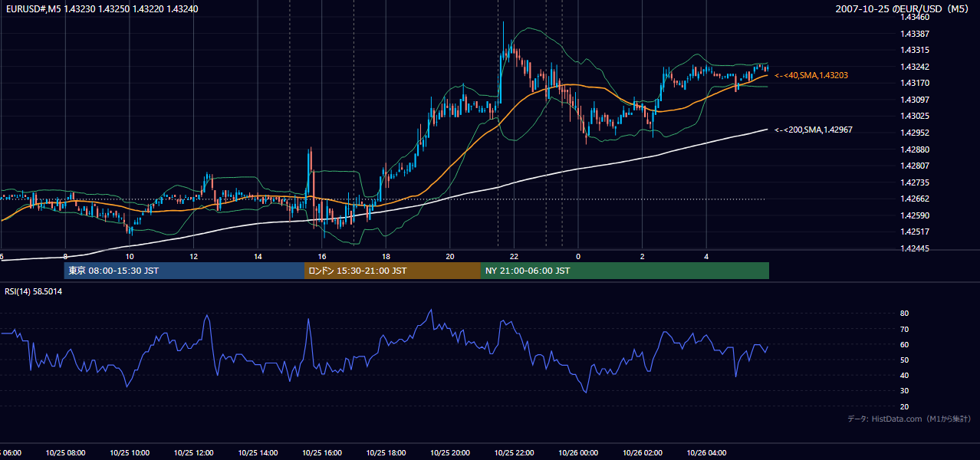This screenshot has width=980, height=460.
Task: Click price level 1.42662 on the axis
Action: tap(915, 199)
